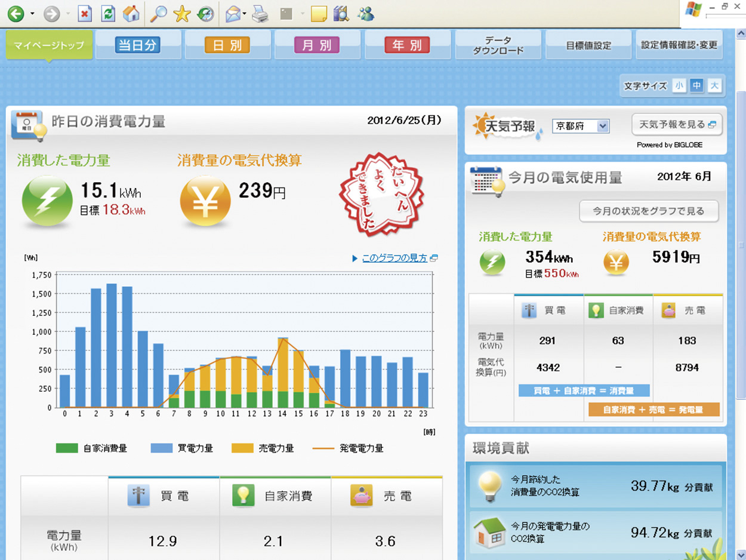This screenshot has width=746, height=560.
Task: Open Favorites star icon
Action: (x=181, y=14)
